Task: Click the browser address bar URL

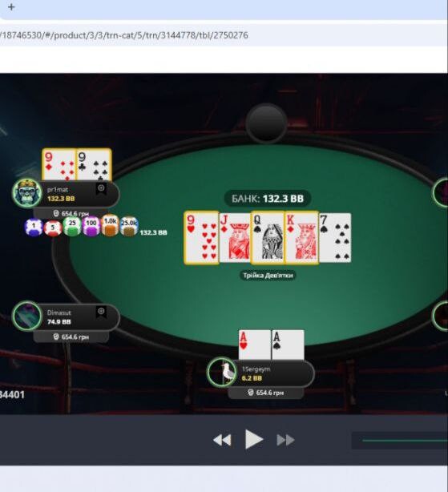Action: coord(124,34)
